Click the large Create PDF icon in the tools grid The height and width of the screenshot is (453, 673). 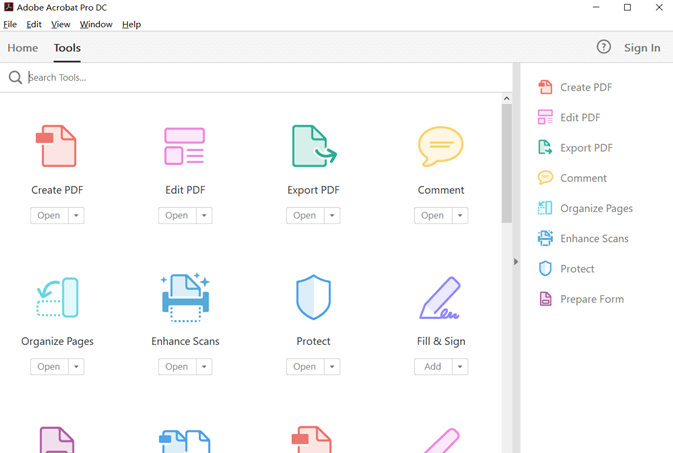[x=56, y=146]
